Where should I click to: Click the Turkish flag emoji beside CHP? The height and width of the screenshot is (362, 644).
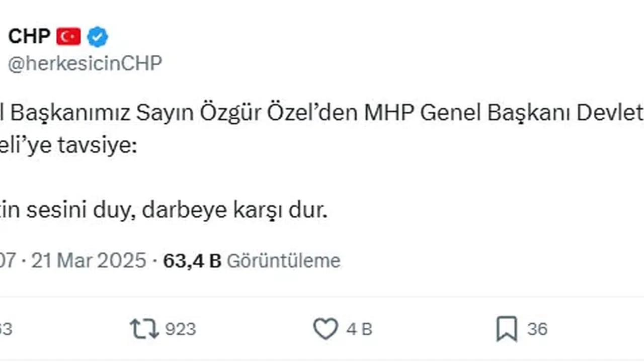tap(68, 37)
